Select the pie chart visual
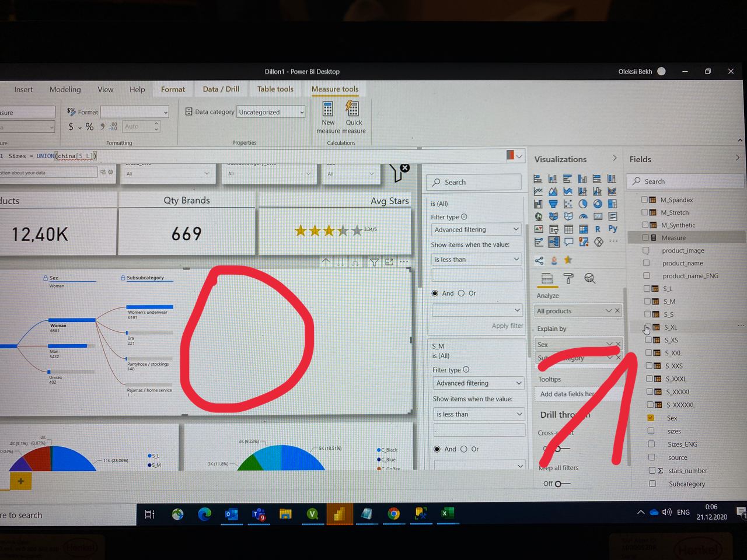747x560 pixels. 582,204
